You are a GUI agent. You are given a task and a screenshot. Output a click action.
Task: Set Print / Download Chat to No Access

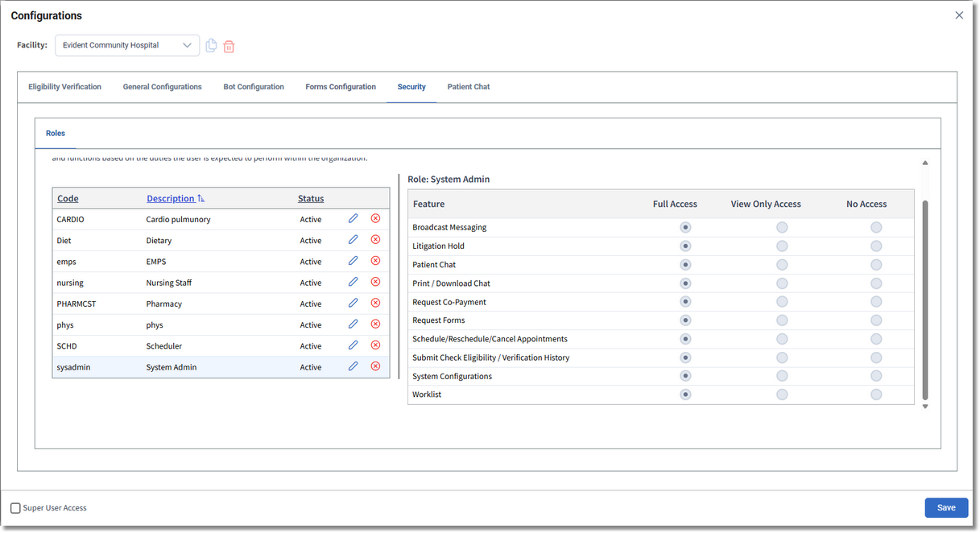(876, 283)
